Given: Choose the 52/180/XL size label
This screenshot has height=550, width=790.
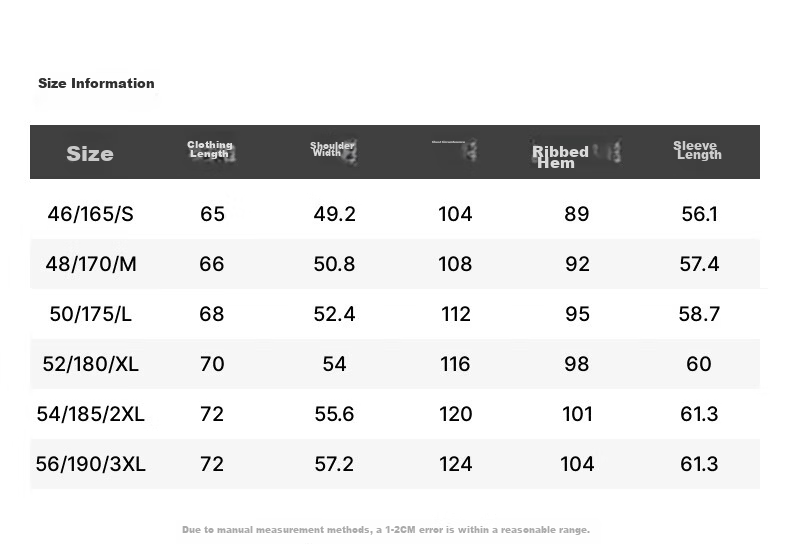Looking at the screenshot, I should (91, 364).
